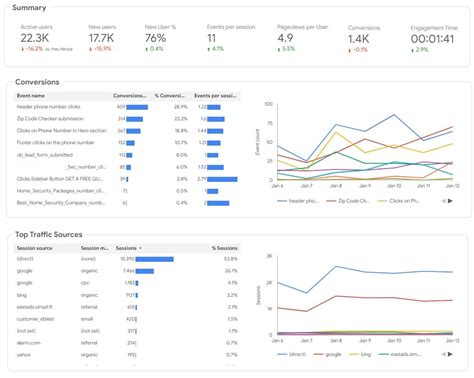Screen dimensions: 474x378
Task: Go to previous Conversions chart legend page
Action: coord(444,201)
